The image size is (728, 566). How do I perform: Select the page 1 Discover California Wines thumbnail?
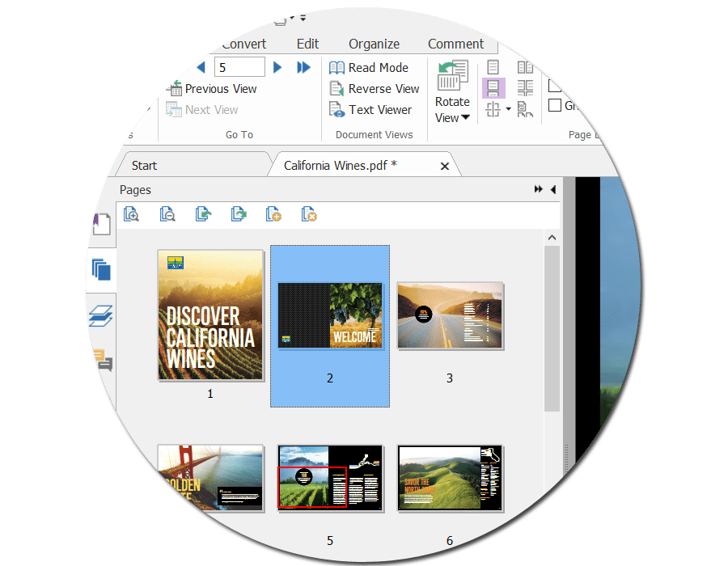(x=210, y=315)
